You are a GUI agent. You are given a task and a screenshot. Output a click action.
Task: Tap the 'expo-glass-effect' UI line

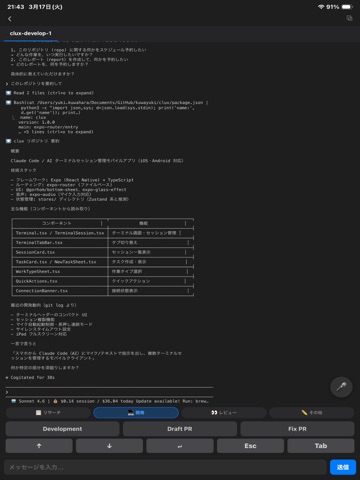(x=68, y=190)
